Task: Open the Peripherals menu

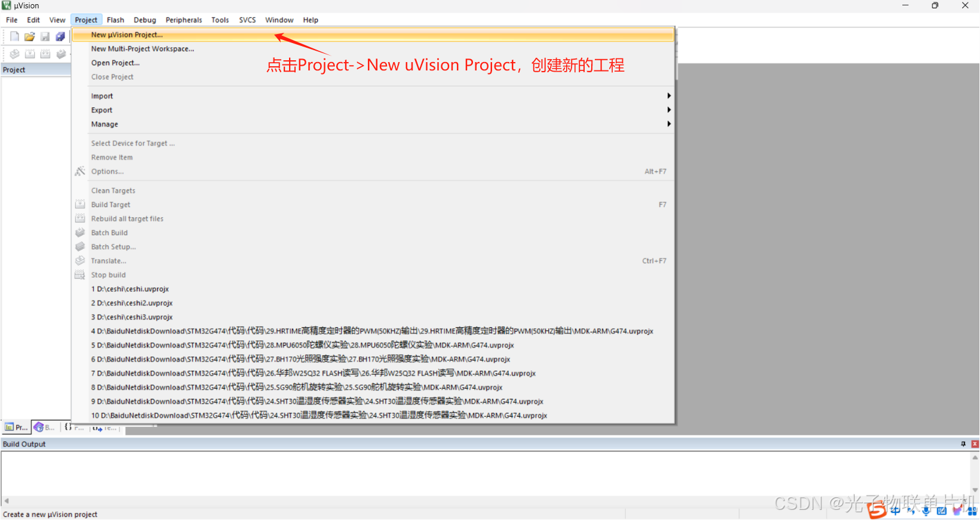Action: click(184, 20)
